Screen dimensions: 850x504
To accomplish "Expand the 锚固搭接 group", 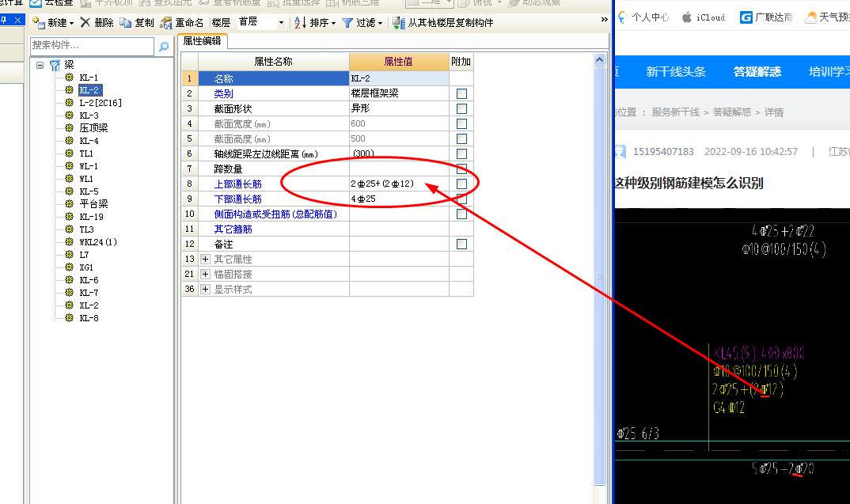I will pos(206,275).
